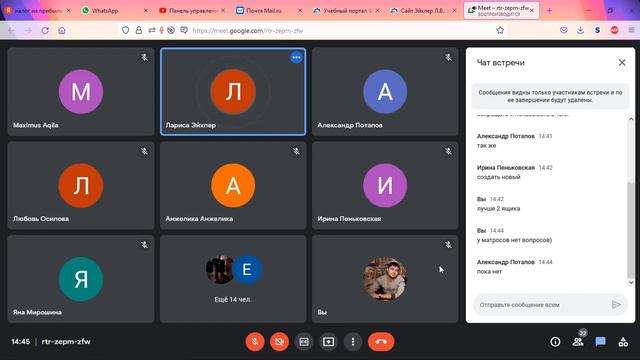Open a new browser tab
This screenshot has height=360, width=640.
[549, 11]
